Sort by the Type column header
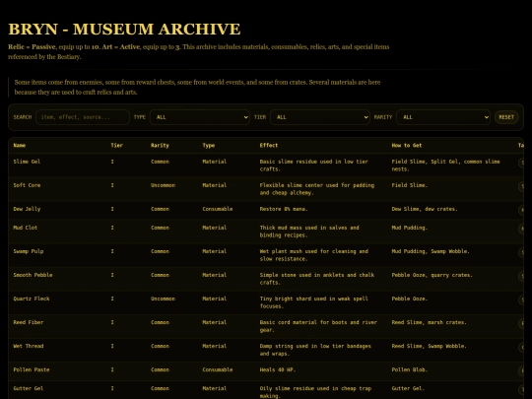 pos(208,145)
